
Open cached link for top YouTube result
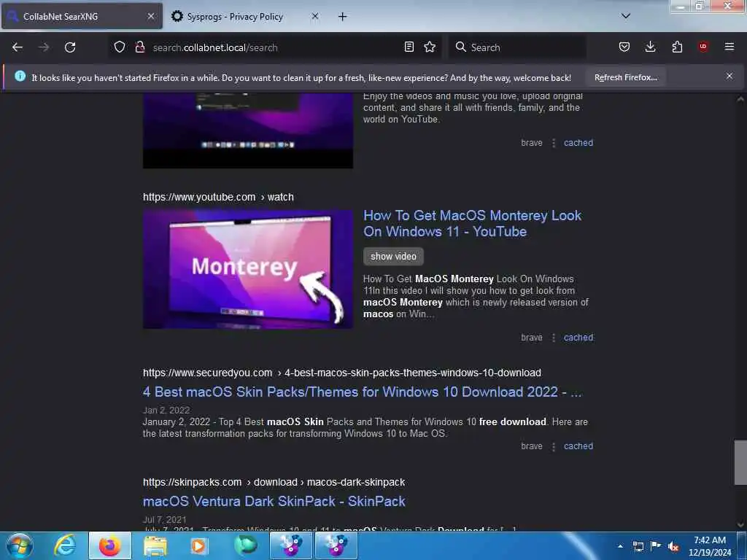point(578,143)
